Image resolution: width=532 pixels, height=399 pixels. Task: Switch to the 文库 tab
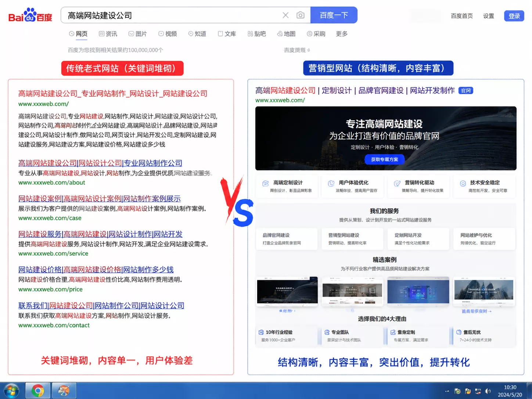click(x=227, y=34)
